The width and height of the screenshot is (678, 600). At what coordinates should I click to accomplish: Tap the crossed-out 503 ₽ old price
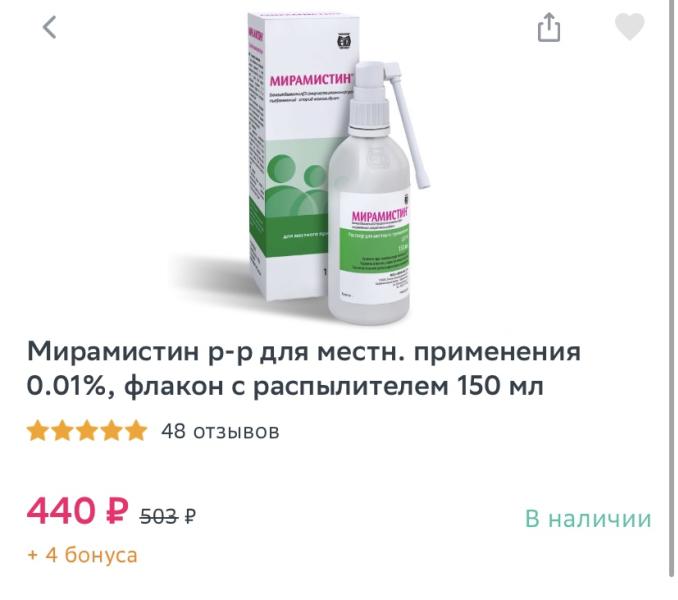167,516
